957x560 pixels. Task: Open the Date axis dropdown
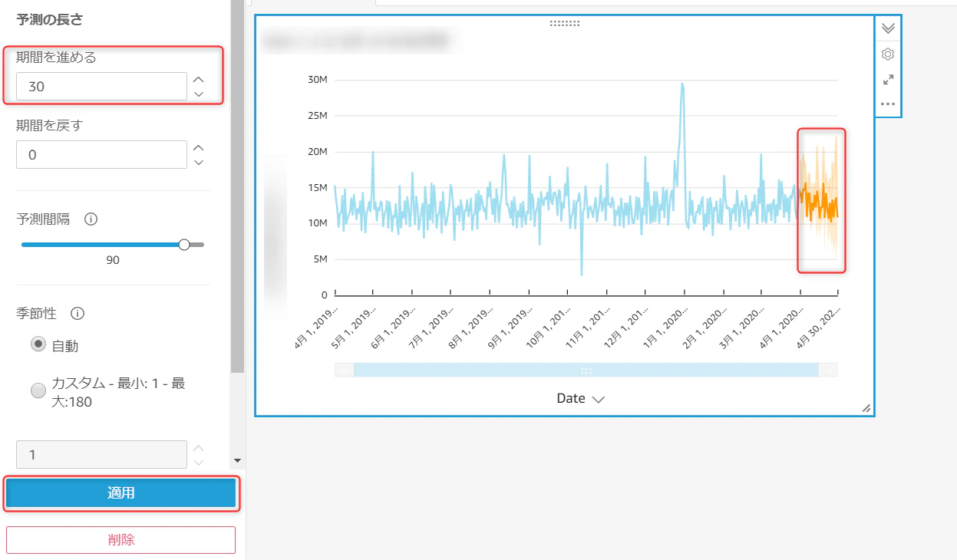pos(581,399)
